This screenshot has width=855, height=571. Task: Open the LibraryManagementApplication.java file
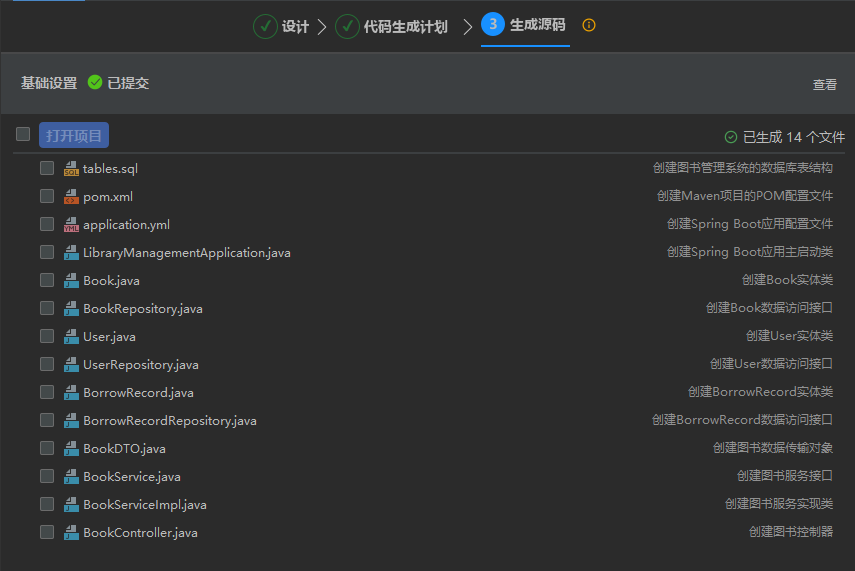[x=186, y=253]
